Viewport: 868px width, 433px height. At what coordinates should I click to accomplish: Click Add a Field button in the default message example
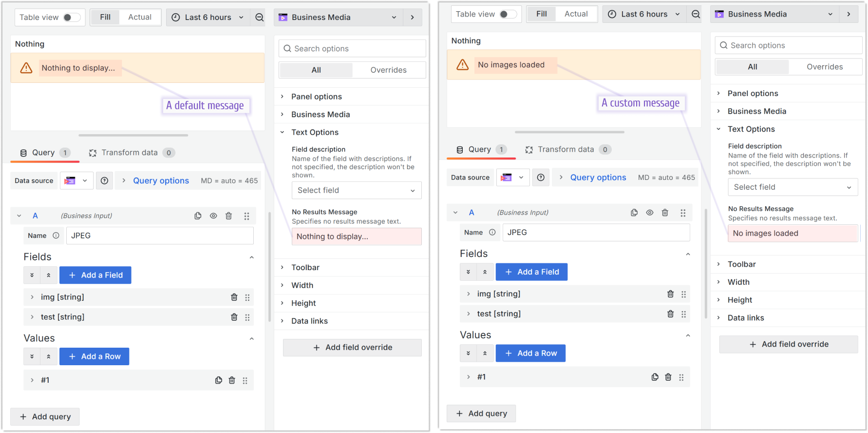click(x=95, y=276)
